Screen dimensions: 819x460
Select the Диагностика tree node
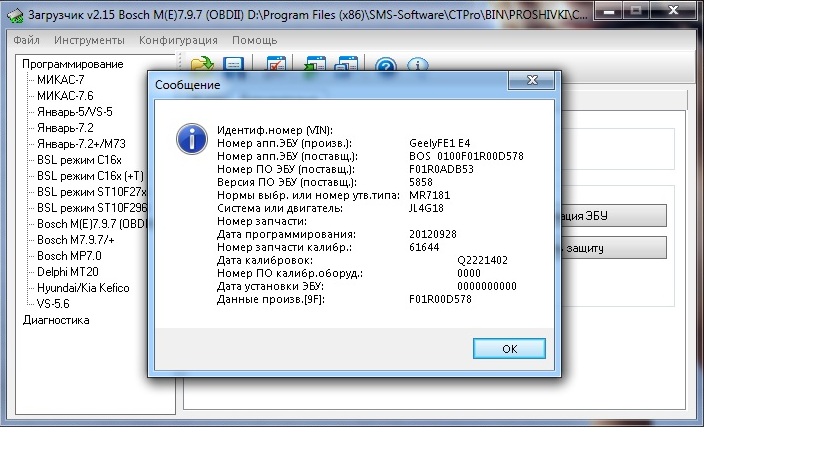coord(56,320)
